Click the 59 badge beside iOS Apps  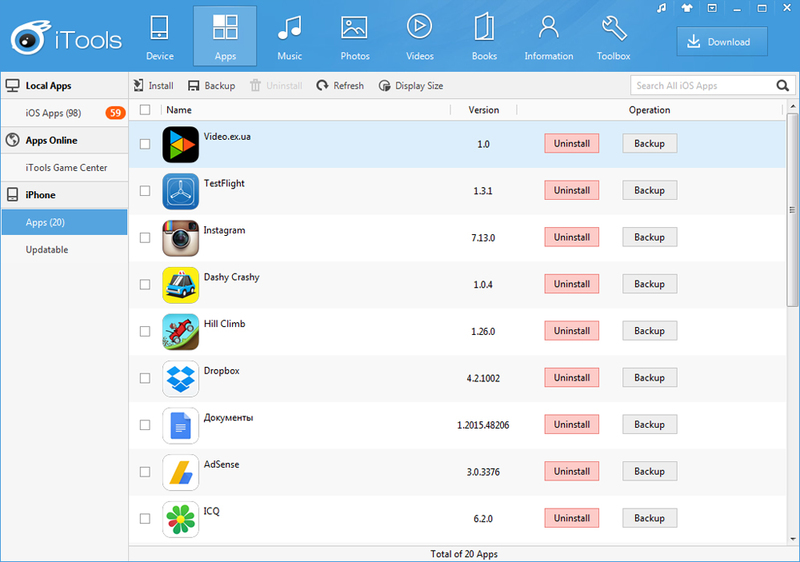pyautogui.click(x=115, y=113)
